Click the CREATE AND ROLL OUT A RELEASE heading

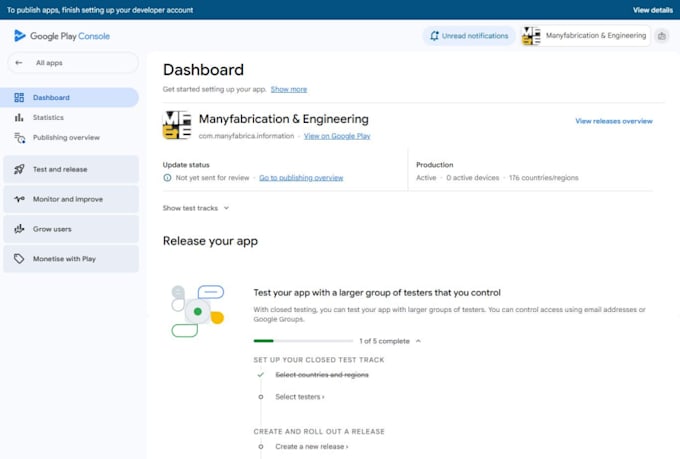pyautogui.click(x=319, y=432)
